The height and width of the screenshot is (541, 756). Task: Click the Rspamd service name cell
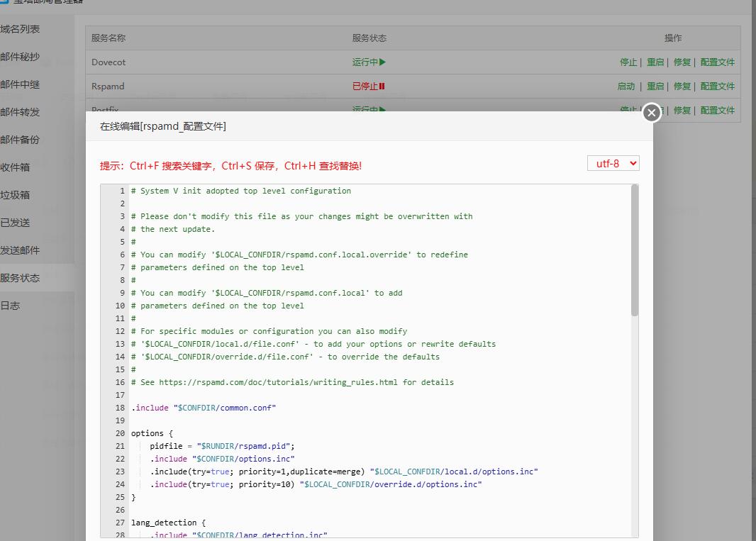point(108,87)
